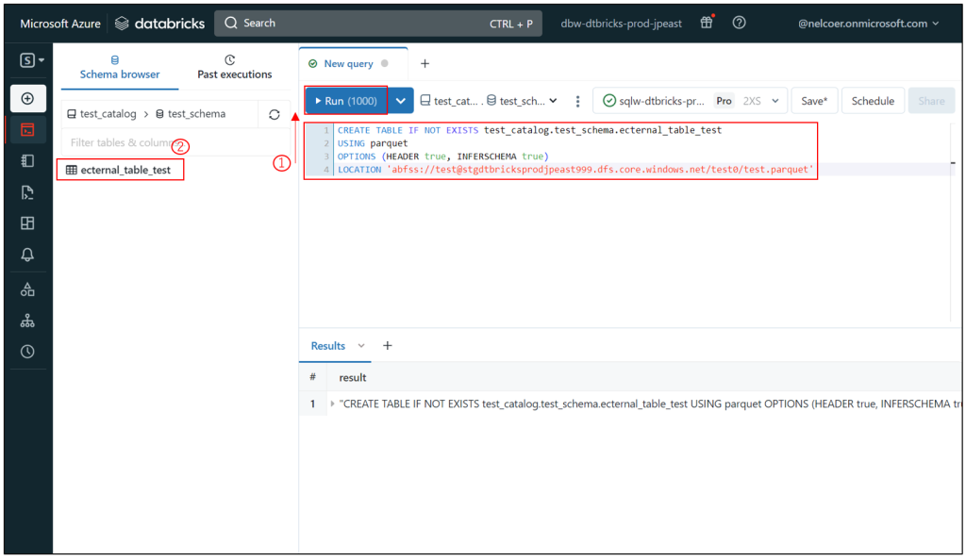
Task: Expand the row 1 result details arrow
Action: [332, 404]
